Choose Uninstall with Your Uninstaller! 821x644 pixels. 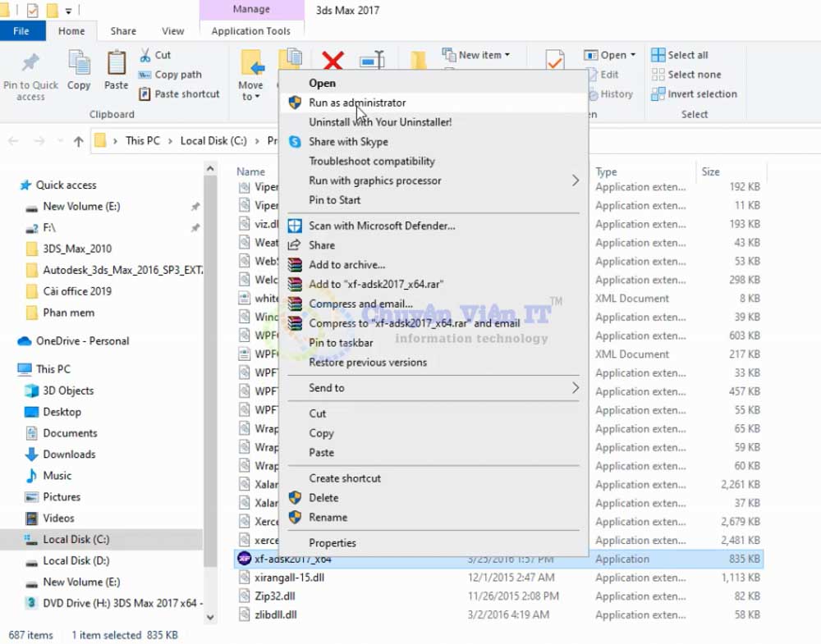pos(433,122)
